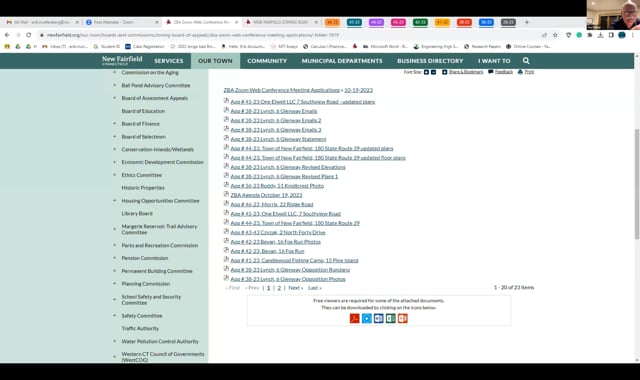This screenshot has height=380, width=640.
Task: Expand Board of Assessment Appeals item
Action: tap(114, 98)
